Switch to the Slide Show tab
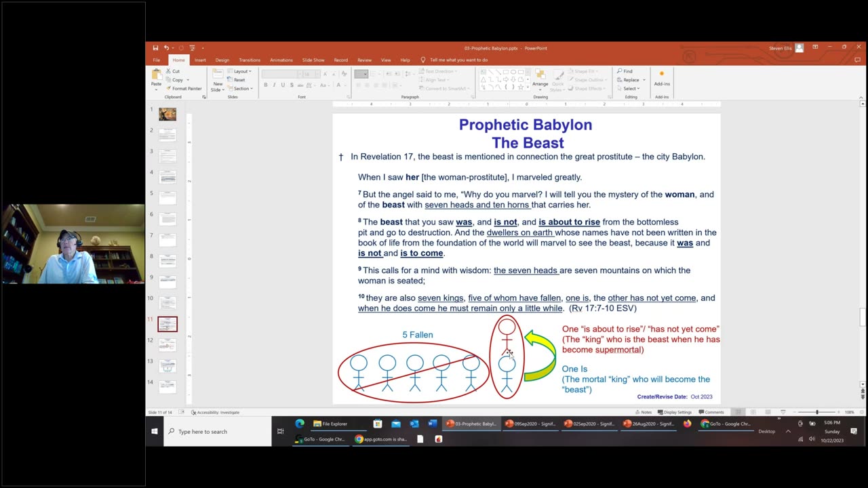The height and width of the screenshot is (488, 868). pyautogui.click(x=313, y=60)
